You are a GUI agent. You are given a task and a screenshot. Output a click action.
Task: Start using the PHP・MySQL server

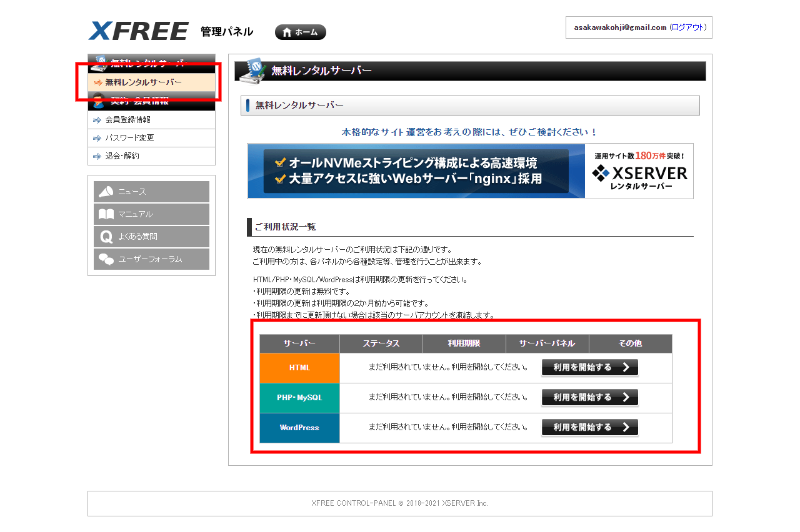(590, 397)
